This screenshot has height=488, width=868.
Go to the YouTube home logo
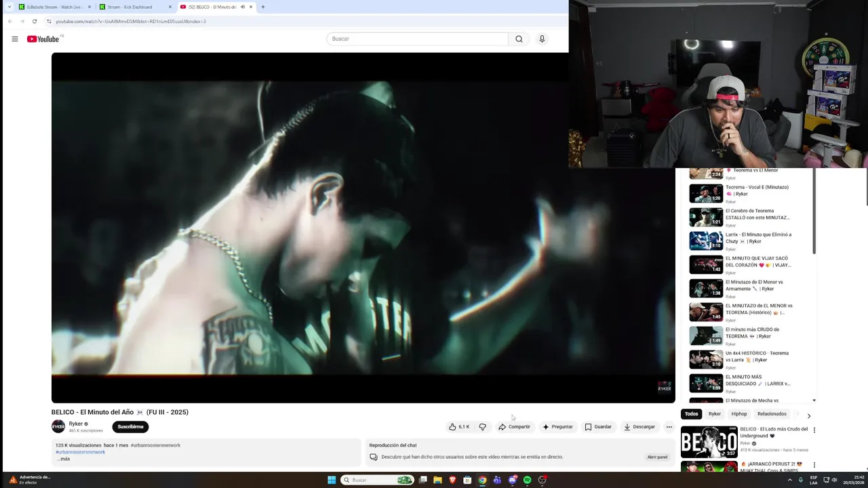[43, 39]
